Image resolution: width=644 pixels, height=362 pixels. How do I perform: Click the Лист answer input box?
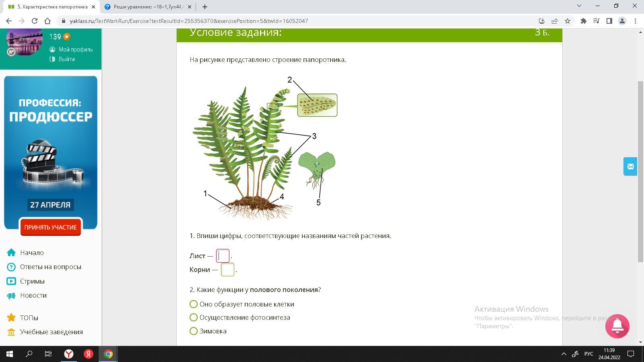click(223, 256)
